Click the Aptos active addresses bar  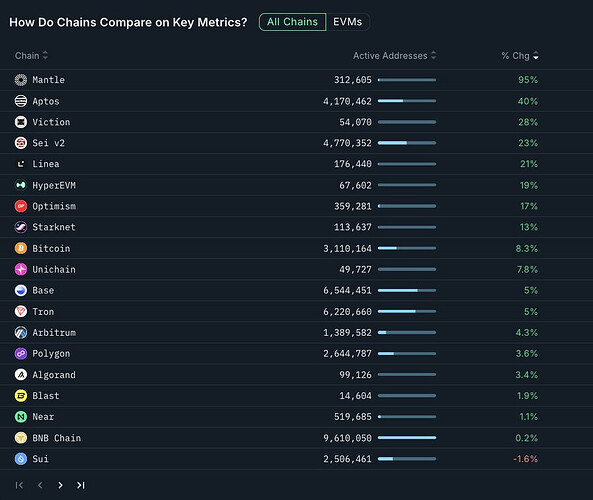point(407,101)
